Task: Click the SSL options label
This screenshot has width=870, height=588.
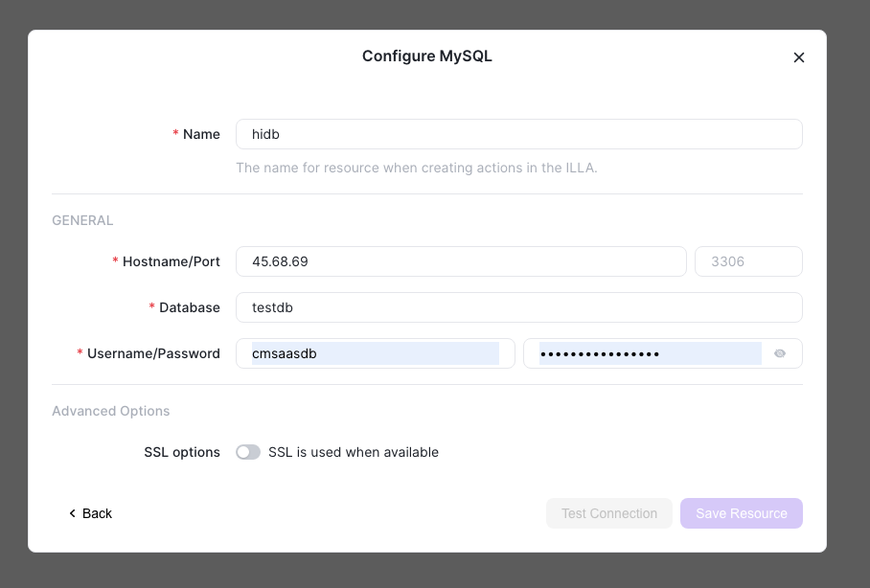Action: tap(182, 452)
